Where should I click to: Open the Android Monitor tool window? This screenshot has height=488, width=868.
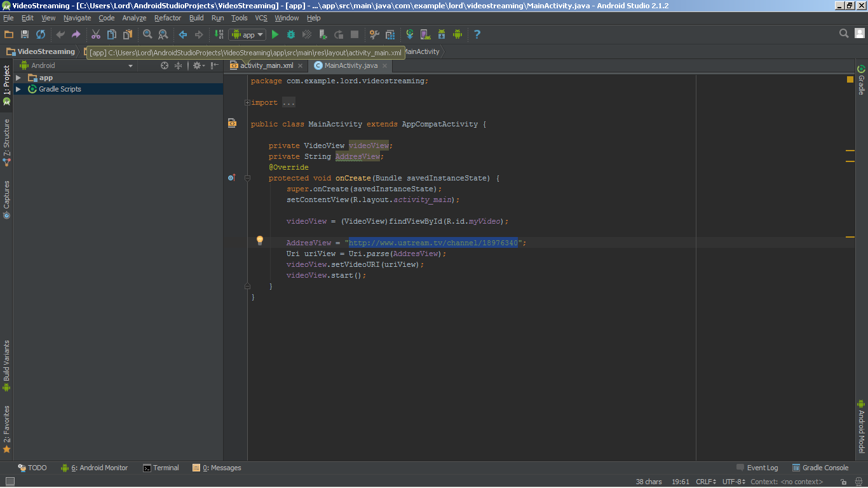[x=94, y=468]
